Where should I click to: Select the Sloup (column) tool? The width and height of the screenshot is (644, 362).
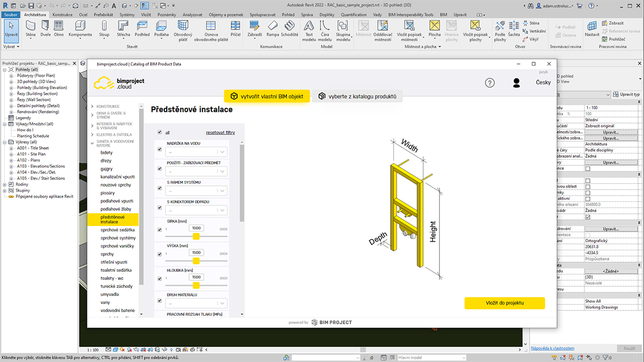point(104,29)
